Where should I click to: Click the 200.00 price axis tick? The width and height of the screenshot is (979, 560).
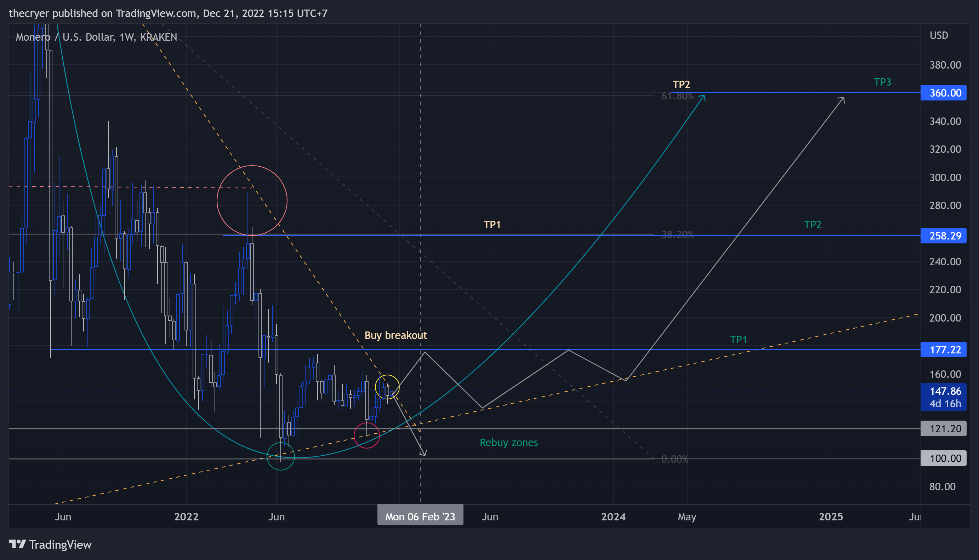[x=945, y=318]
